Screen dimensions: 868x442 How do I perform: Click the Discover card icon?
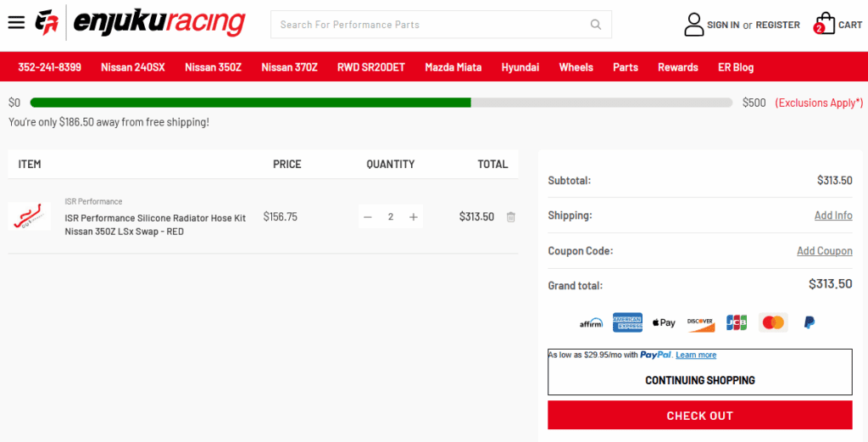point(700,324)
